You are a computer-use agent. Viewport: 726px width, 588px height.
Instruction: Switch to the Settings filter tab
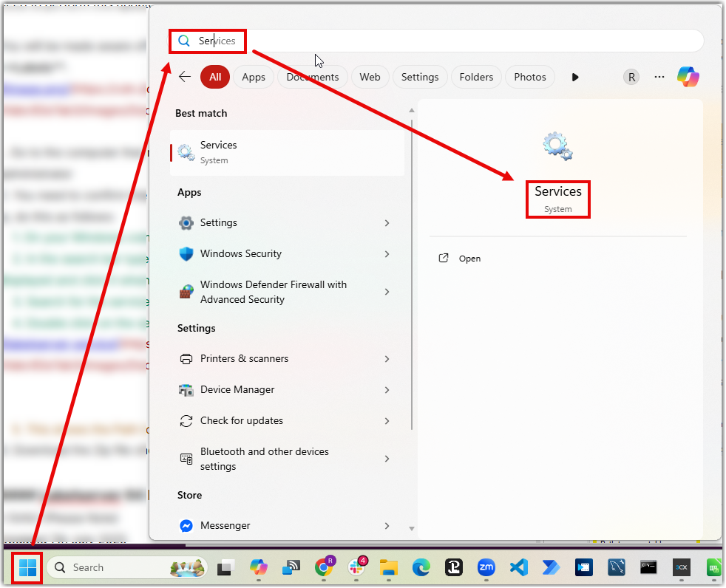[420, 78]
